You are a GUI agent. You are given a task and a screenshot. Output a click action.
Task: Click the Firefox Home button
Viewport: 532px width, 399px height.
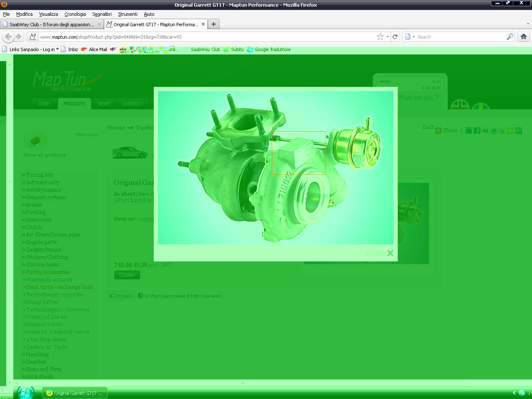[524, 37]
